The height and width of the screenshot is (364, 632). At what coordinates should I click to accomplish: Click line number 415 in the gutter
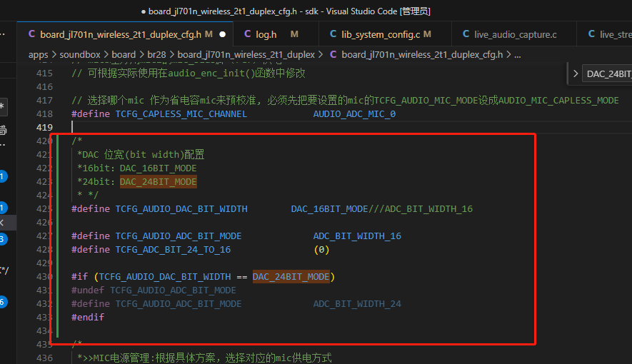point(44,74)
